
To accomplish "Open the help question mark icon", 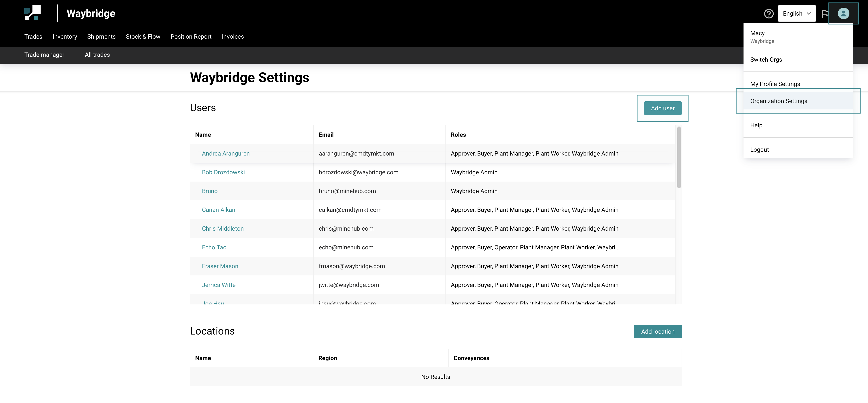I will [x=768, y=13].
